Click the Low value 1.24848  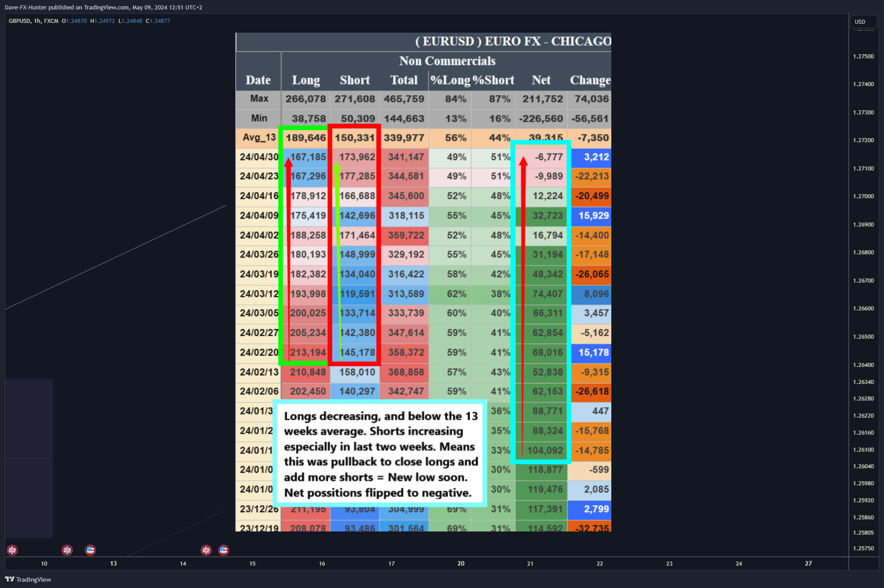click(x=131, y=21)
